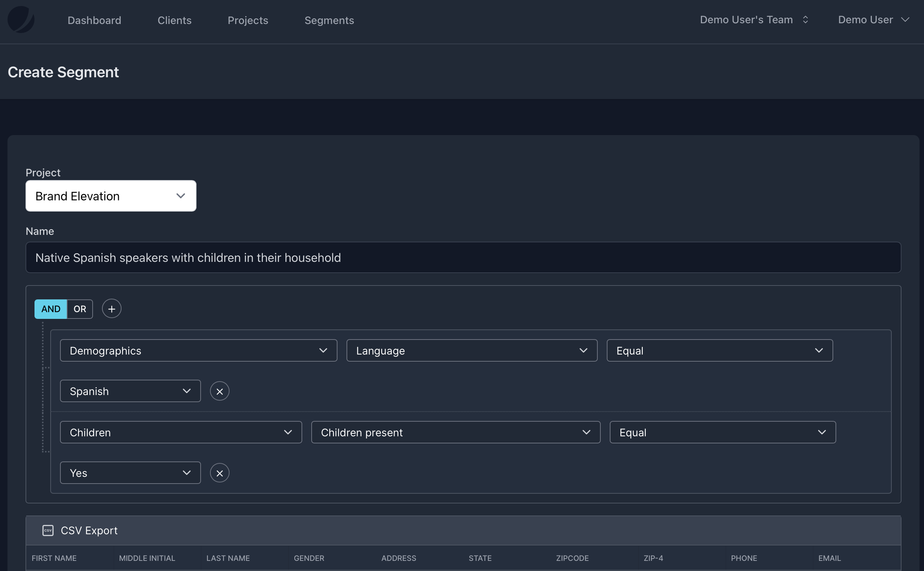Open the Project dropdown showing Brand Elevation
924x571 pixels.
[x=111, y=196]
